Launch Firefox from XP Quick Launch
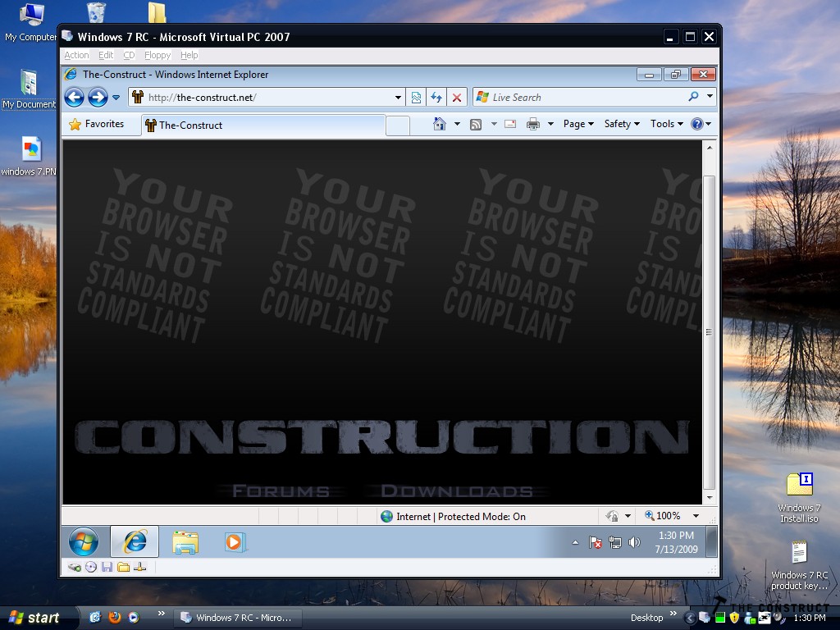The image size is (840, 630). pyautogui.click(x=114, y=617)
